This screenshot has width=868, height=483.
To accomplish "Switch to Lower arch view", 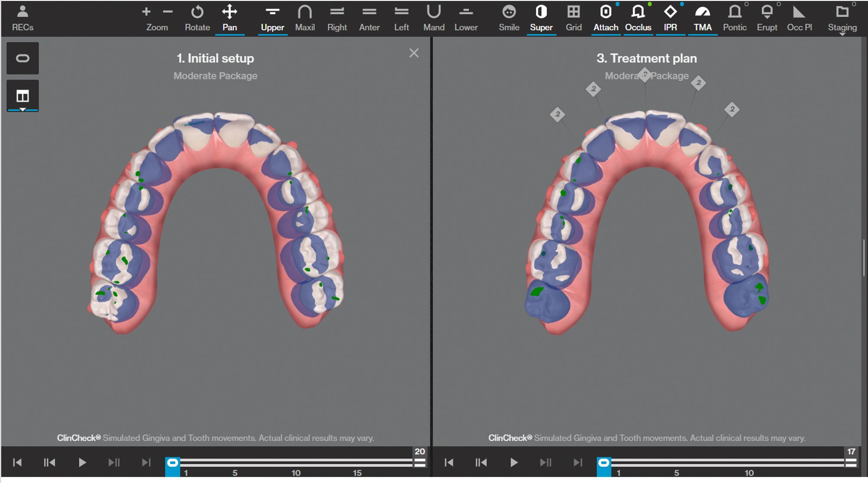I will [466, 19].
